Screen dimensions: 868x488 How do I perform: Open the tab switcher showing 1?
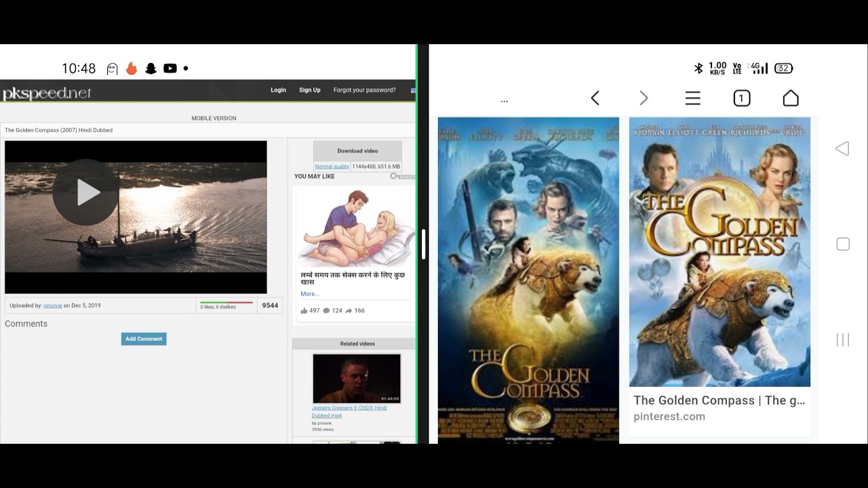click(741, 98)
